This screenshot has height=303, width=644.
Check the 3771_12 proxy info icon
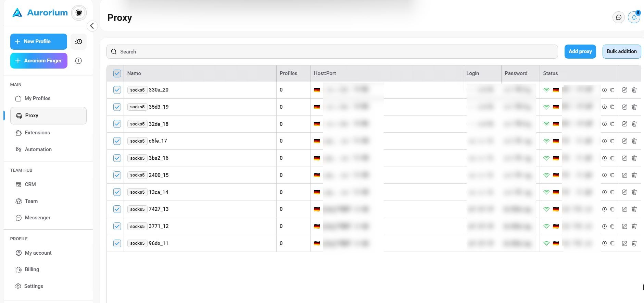[604, 226]
